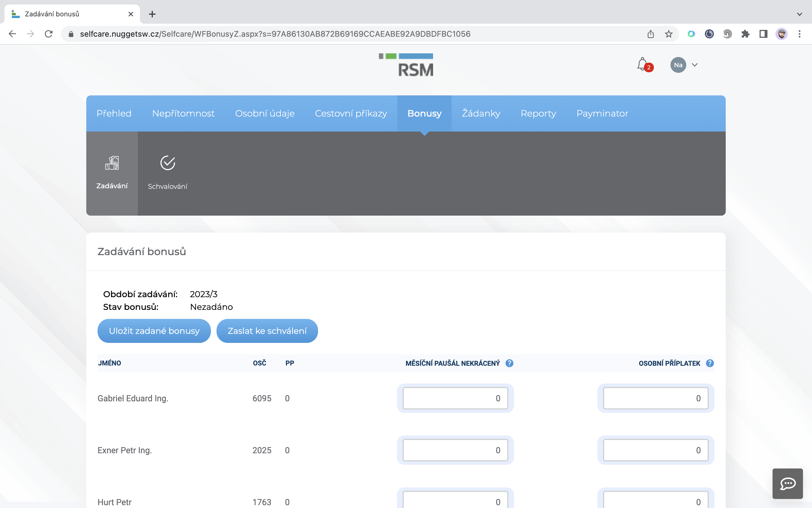Click the grey spiral extension icon
Viewport: 812px width, 508px height.
[x=727, y=34]
